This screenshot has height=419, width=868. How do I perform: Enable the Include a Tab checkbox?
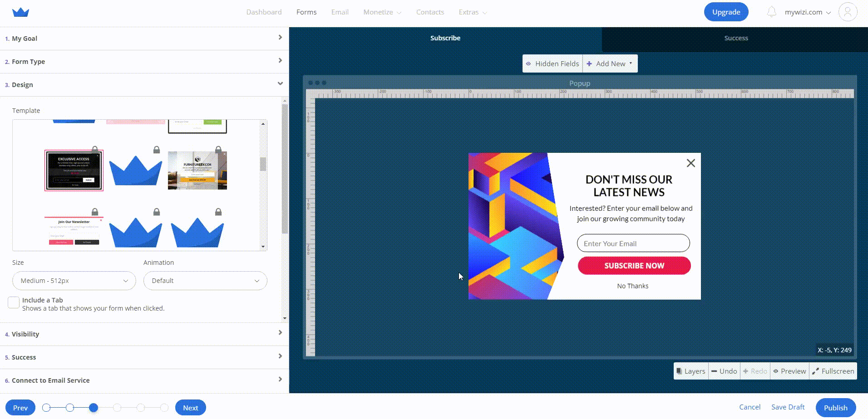(14, 302)
